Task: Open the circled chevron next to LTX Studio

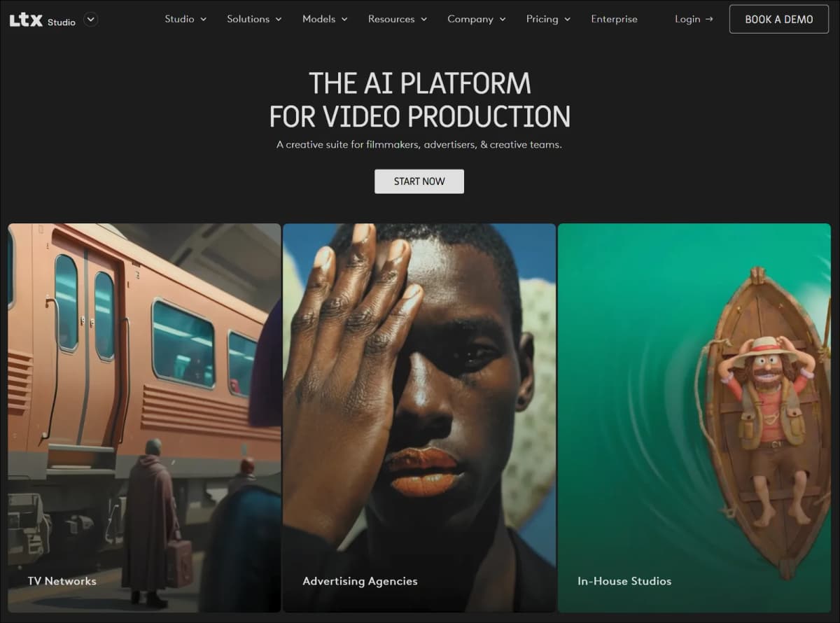Action: pyautogui.click(x=91, y=20)
